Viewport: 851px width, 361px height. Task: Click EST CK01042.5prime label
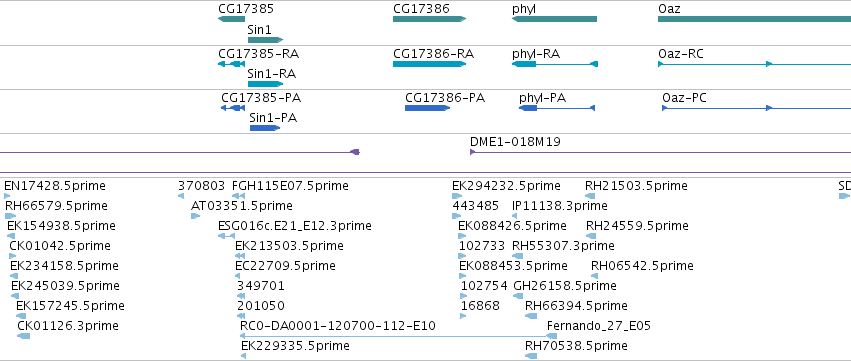(60, 245)
